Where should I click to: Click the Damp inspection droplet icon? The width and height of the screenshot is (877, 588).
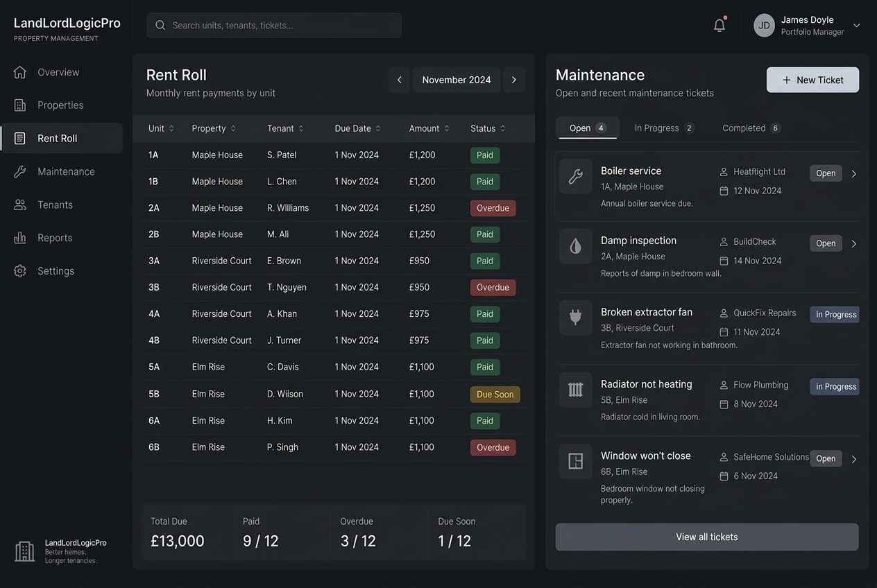[575, 246]
